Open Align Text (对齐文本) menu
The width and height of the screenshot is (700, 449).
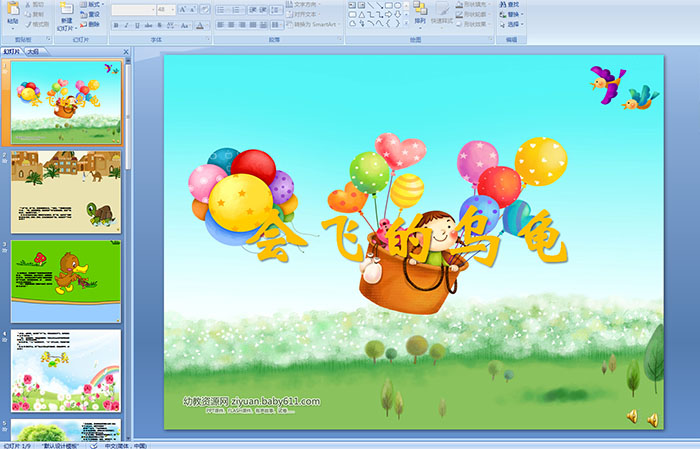click(304, 14)
